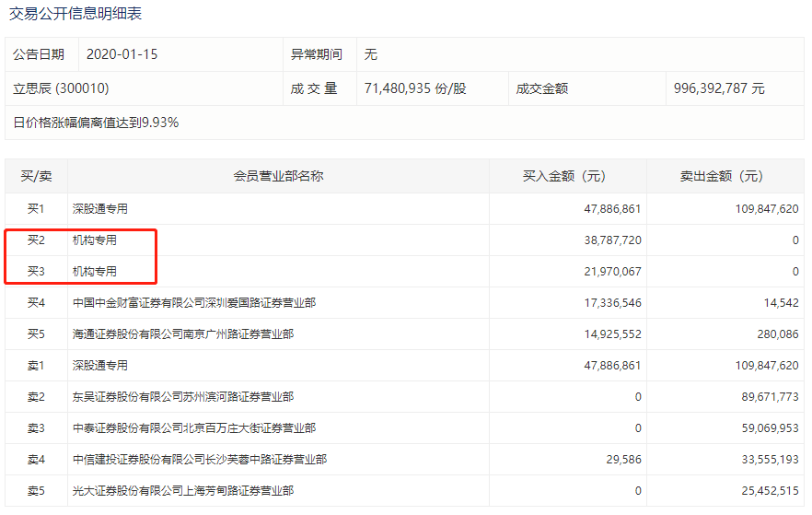Select sell amount 33,555,193
Viewport: 812px width, 515px height.
click(770, 460)
